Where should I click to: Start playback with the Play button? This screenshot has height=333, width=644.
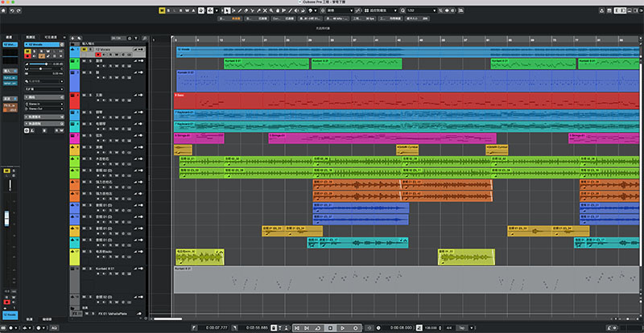point(343,327)
